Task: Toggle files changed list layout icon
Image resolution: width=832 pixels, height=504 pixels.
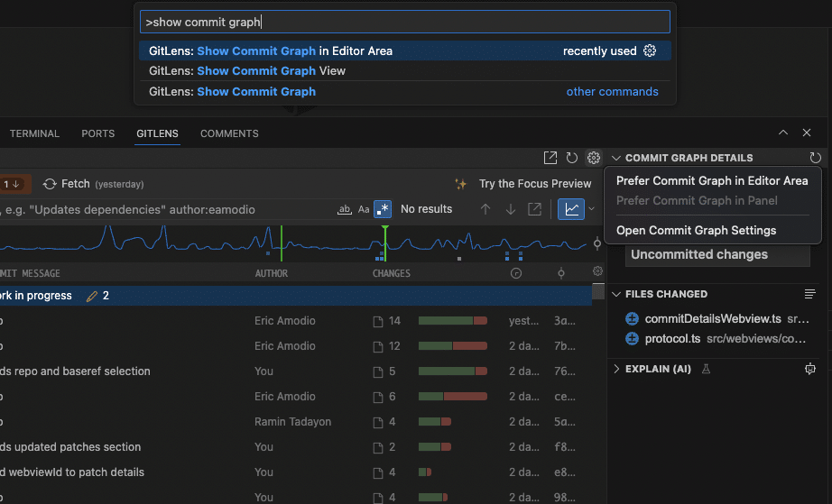Action: click(809, 294)
